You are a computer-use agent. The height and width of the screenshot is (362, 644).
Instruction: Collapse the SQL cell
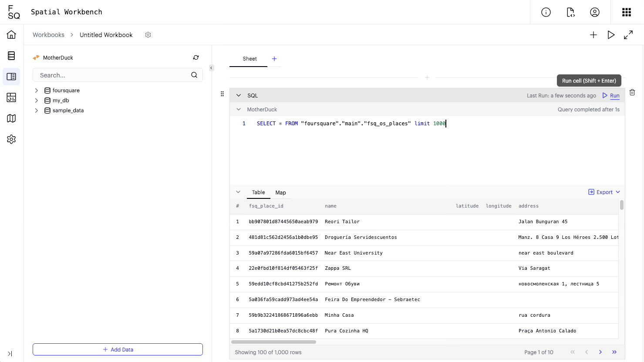click(x=239, y=95)
